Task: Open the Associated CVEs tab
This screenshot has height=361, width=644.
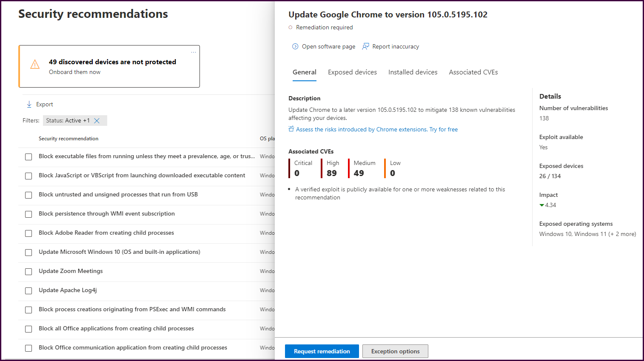Action: tap(473, 72)
